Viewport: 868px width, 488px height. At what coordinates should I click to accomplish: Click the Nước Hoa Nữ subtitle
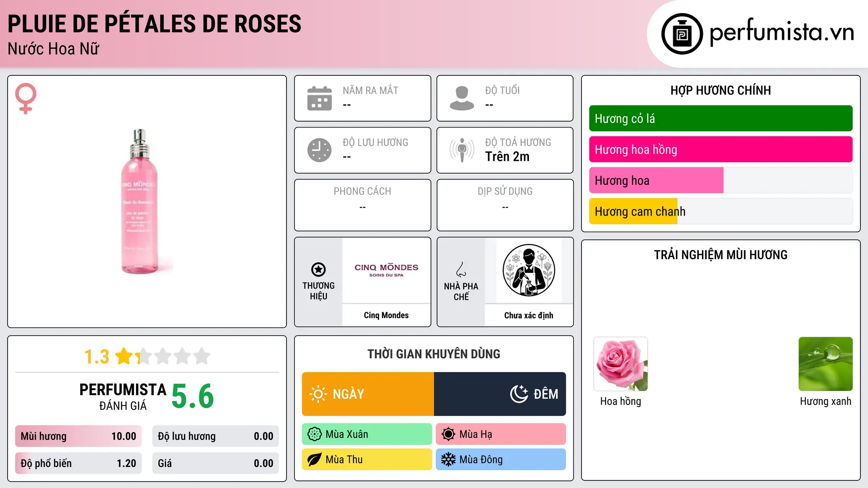tap(53, 49)
